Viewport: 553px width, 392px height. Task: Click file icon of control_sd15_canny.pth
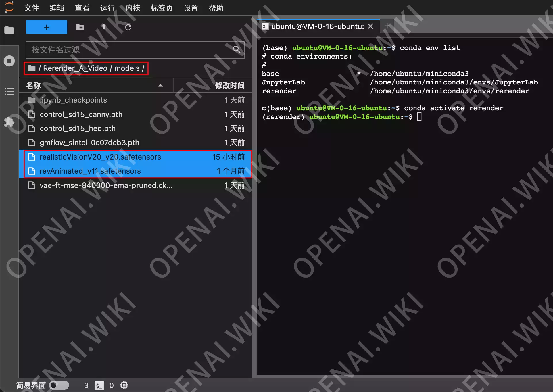pyautogui.click(x=32, y=114)
